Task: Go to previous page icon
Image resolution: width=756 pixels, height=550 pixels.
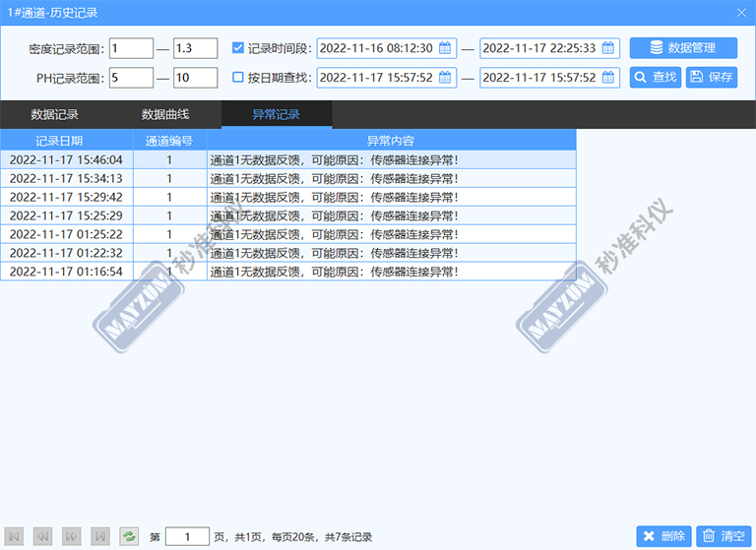Action: pyautogui.click(x=42, y=536)
